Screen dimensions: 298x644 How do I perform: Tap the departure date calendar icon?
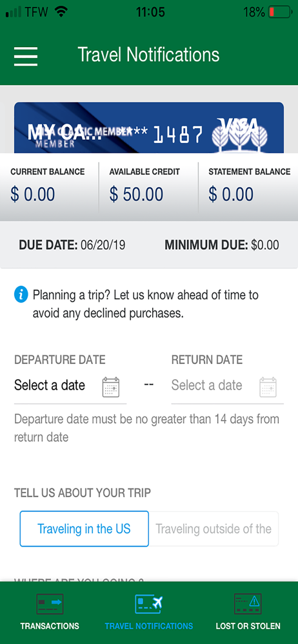tap(111, 386)
